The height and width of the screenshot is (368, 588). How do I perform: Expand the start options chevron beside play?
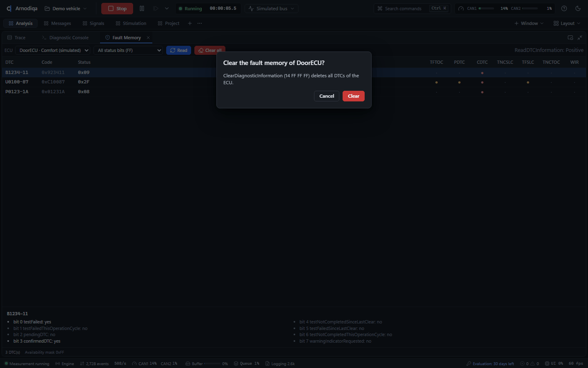167,9
